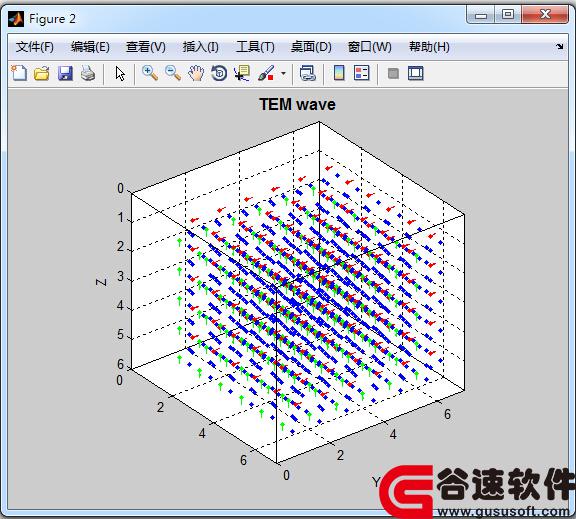Open the 窗口(W) menu
The image size is (576, 519).
pos(370,47)
